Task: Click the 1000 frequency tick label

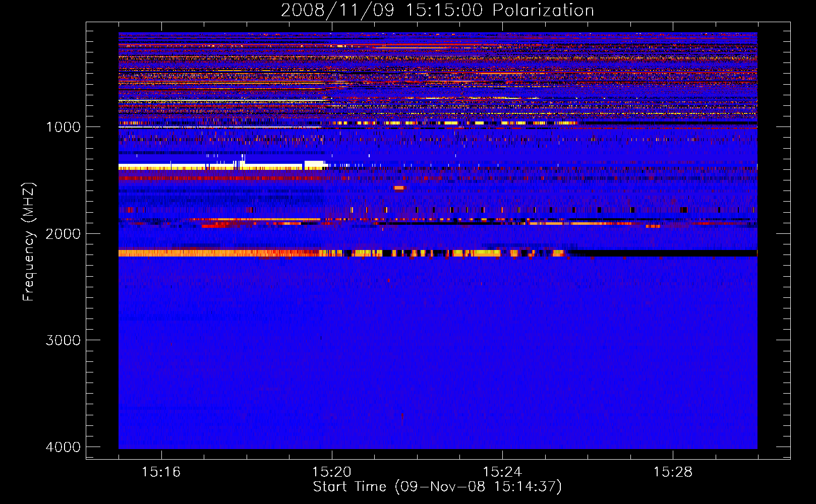Action: [63, 127]
